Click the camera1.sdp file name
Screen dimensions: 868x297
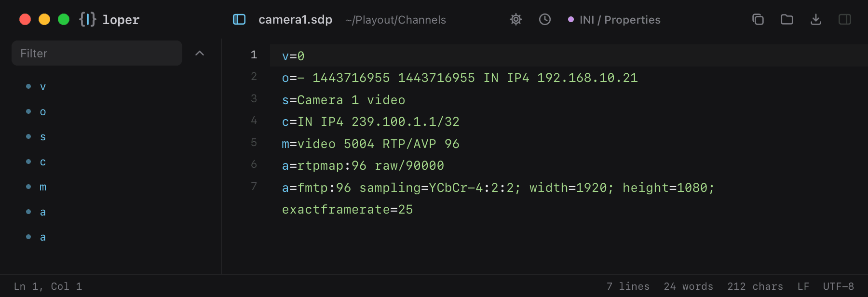295,19
